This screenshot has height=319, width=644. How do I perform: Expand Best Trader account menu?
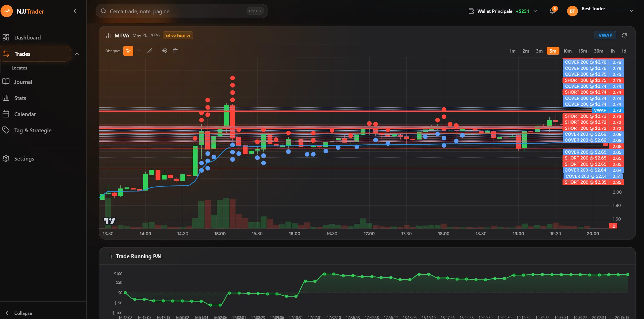pos(631,11)
